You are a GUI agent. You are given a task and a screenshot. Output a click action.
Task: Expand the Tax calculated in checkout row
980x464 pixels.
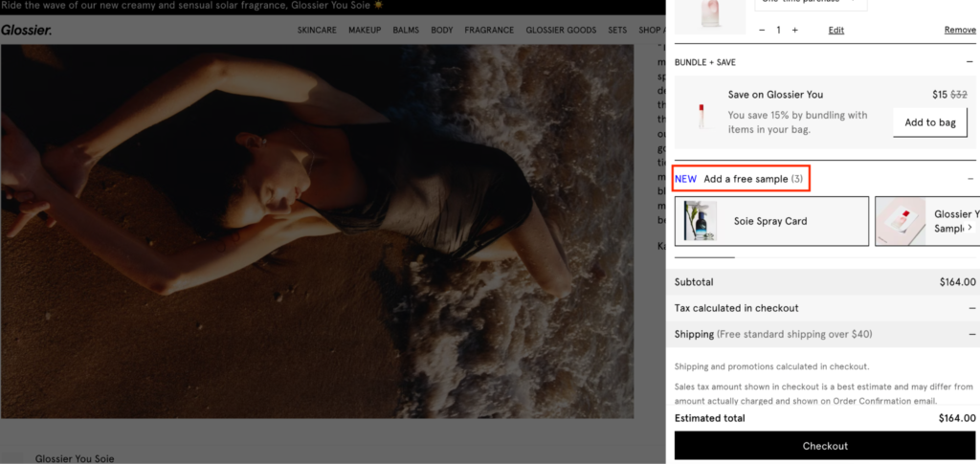971,308
